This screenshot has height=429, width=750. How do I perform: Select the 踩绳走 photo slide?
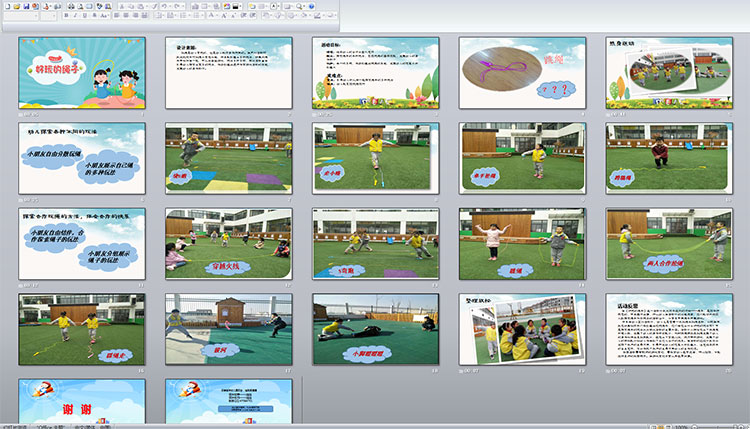coord(82,330)
